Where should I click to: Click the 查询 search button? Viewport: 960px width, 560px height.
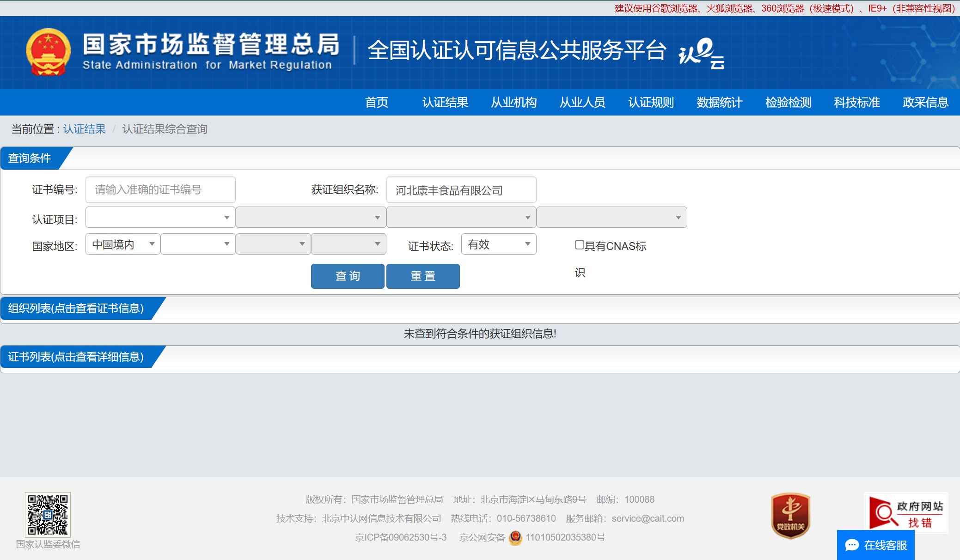(x=348, y=276)
